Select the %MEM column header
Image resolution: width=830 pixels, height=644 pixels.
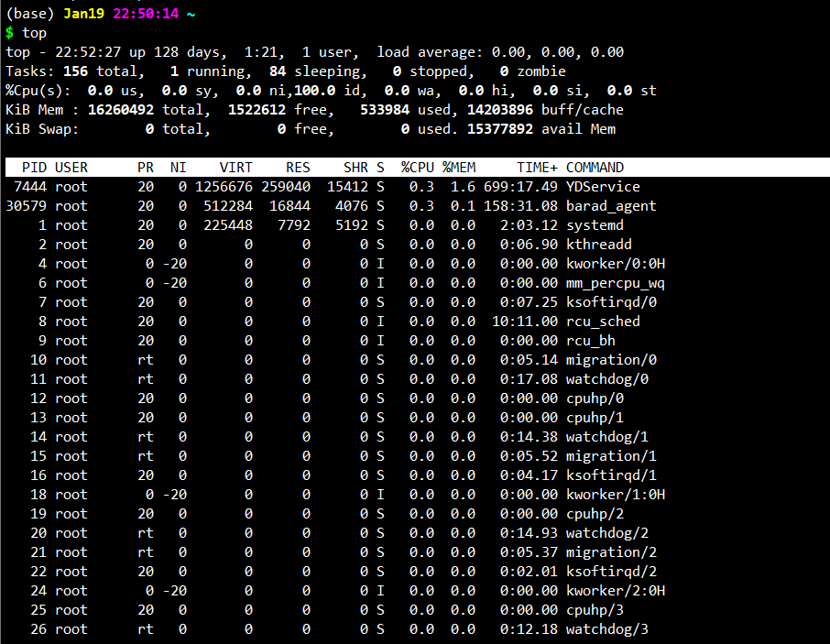coord(459,168)
